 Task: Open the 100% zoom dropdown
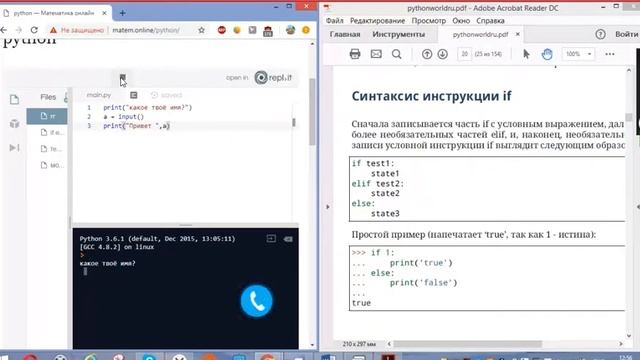tap(577, 54)
